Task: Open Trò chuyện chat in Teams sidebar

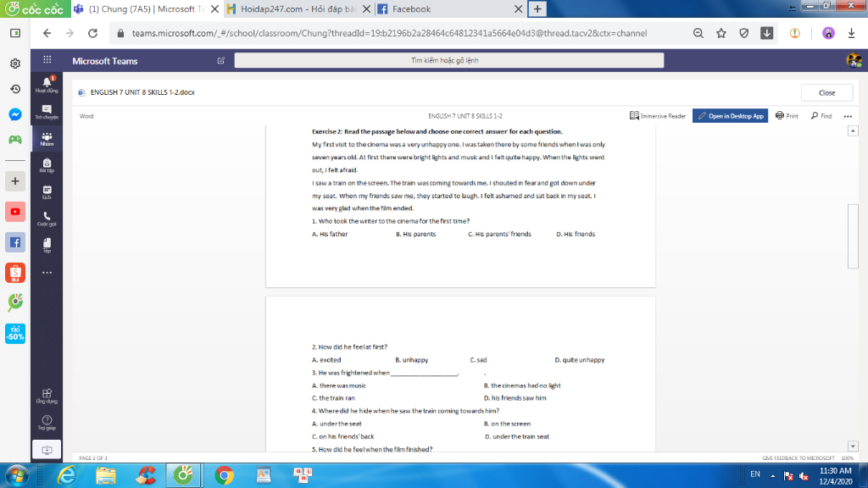Action: click(47, 113)
